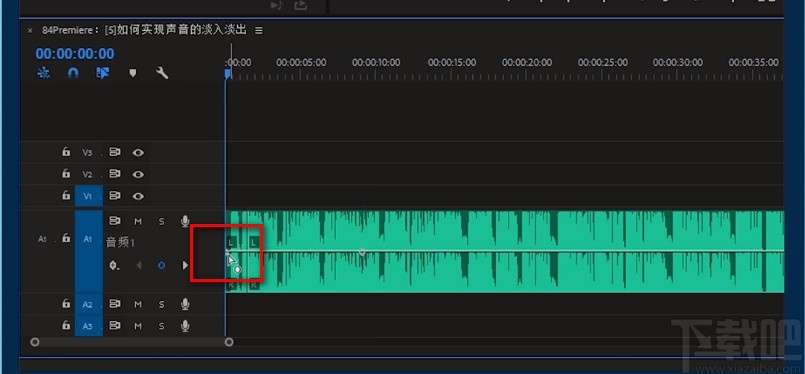The image size is (805, 374).
Task: Target track V2 label
Action: pos(88,174)
